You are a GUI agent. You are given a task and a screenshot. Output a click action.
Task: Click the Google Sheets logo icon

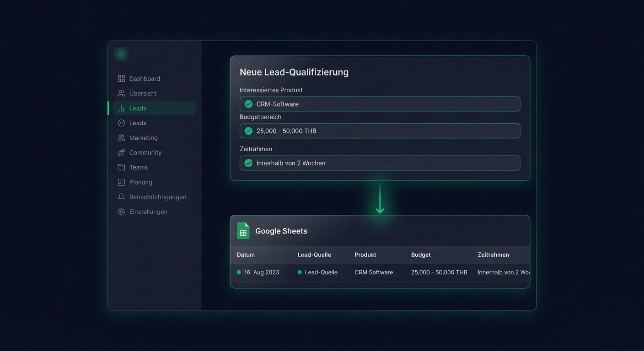pos(243,231)
